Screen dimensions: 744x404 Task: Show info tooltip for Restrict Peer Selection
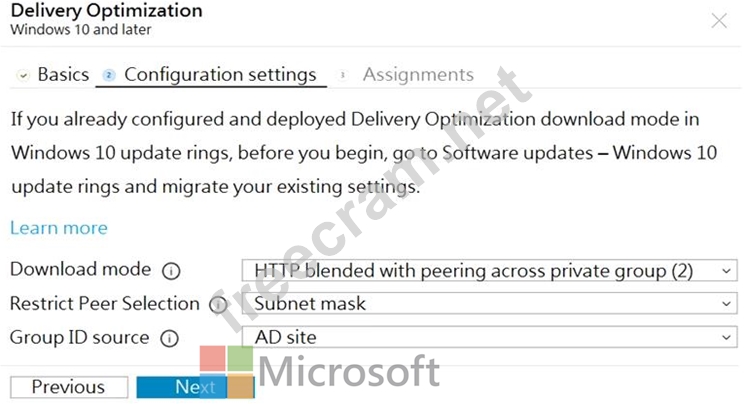pos(218,304)
